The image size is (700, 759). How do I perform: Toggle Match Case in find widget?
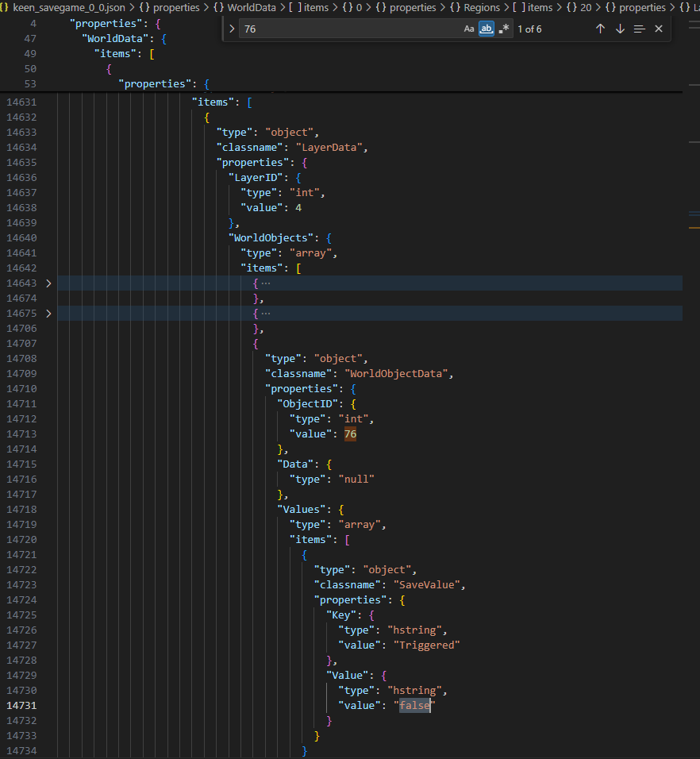click(469, 29)
